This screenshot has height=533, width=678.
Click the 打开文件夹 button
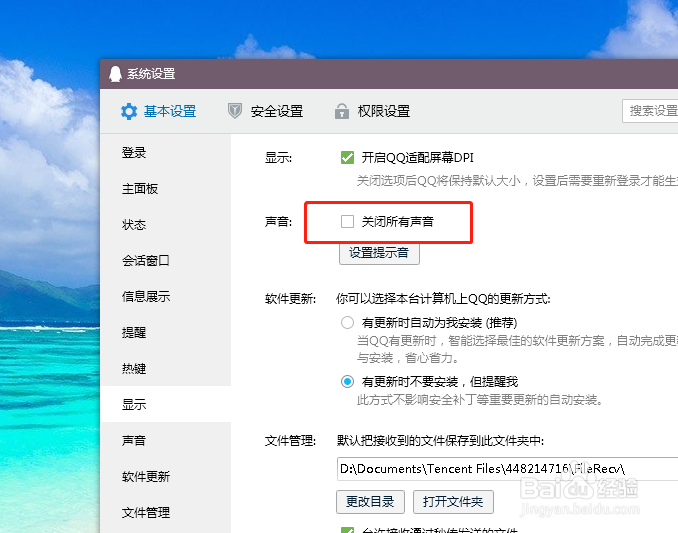[453, 502]
